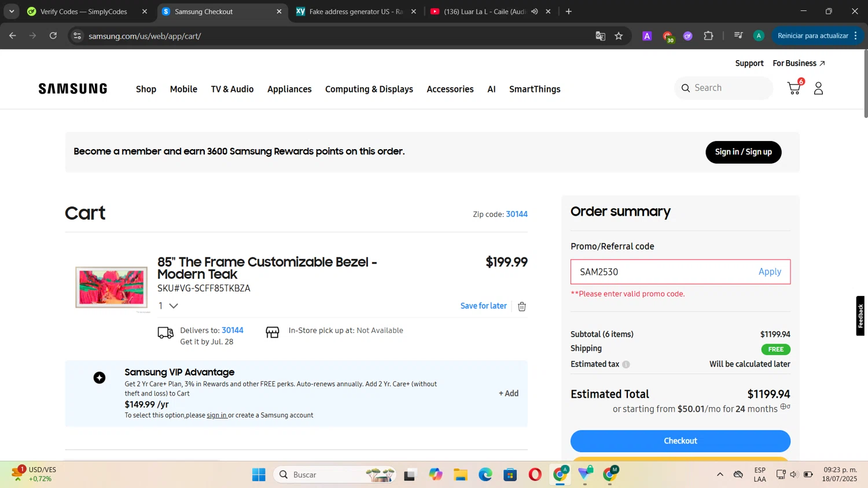
Task: Open the account profile icon
Action: 818,88
